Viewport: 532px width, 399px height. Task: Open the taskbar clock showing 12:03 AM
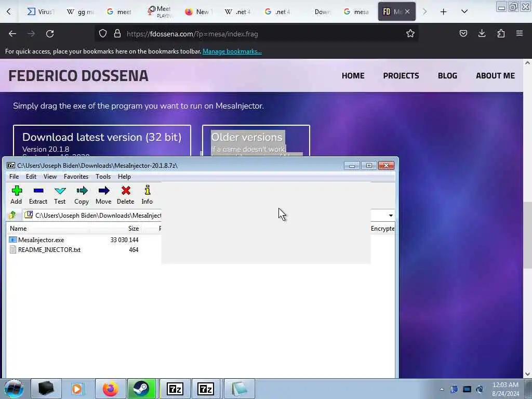506,389
